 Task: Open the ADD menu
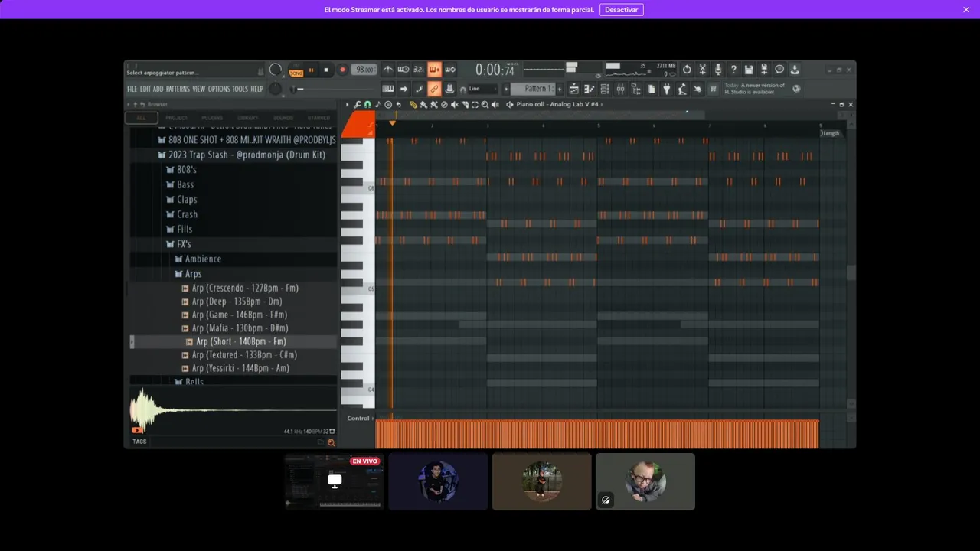(158, 89)
